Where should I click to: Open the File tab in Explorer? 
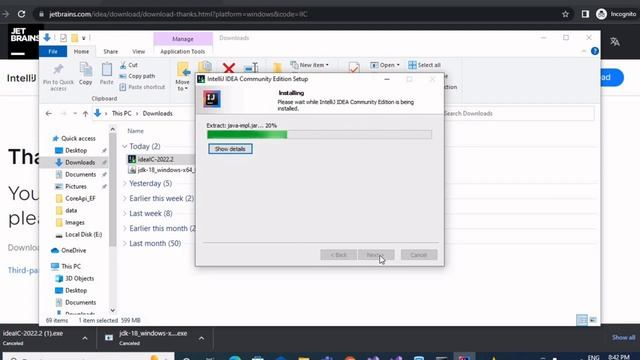point(53,52)
